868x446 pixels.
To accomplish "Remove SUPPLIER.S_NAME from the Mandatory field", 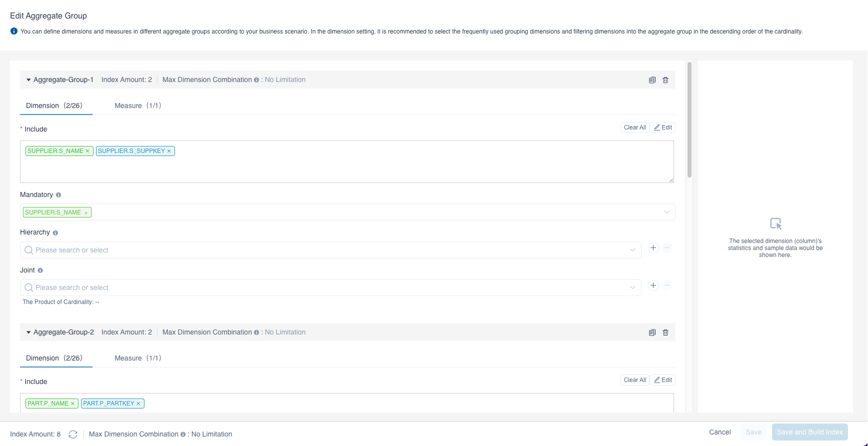I will [86, 213].
